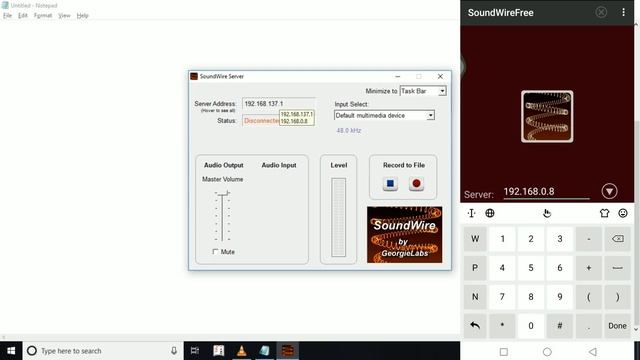The width and height of the screenshot is (640, 360).
Task: Open Notepad Edit menu
Action: (x=23, y=16)
